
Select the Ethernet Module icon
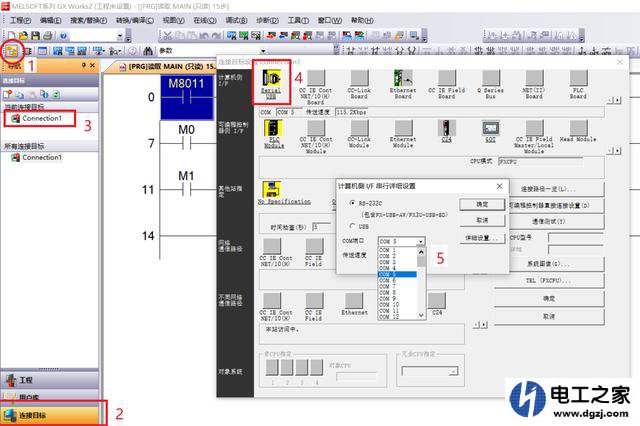click(403, 134)
